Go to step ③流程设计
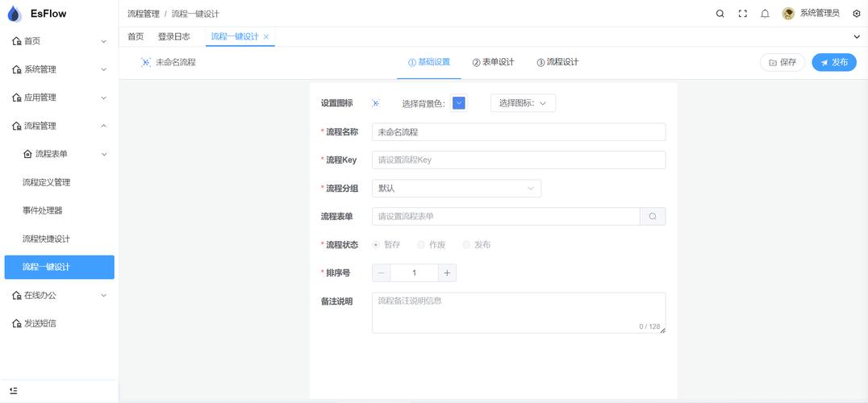 (x=557, y=63)
